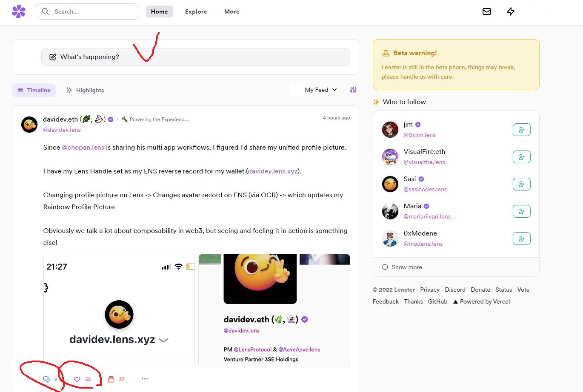Viewport: 583px width, 392px height.
Task: Open the Powered by Vercel link
Action: [481, 302]
